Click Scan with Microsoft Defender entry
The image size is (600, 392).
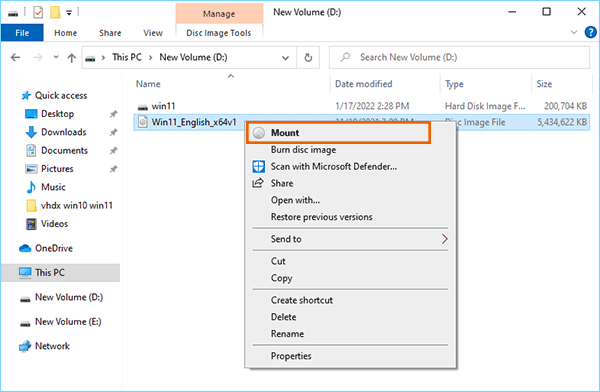pyautogui.click(x=334, y=167)
